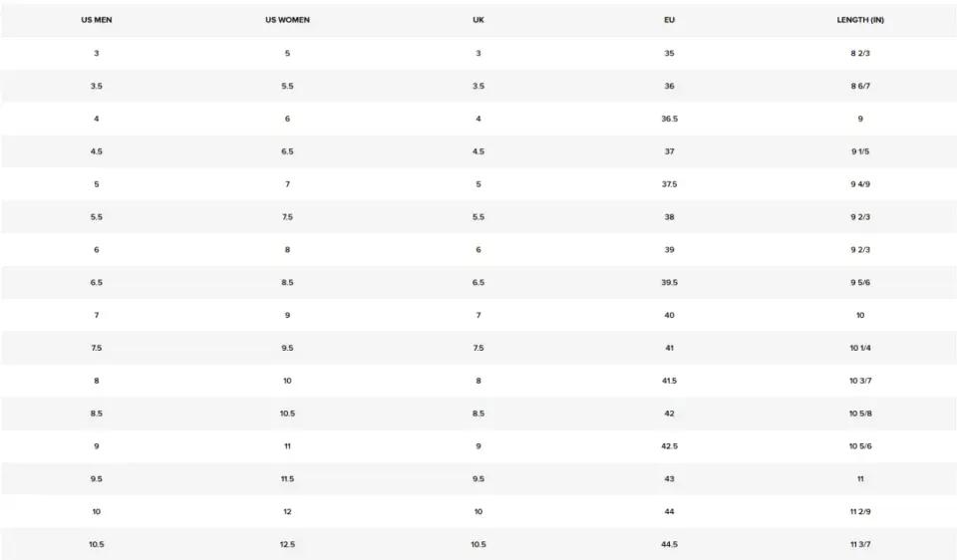Image resolution: width=957 pixels, height=560 pixels.
Task: Click length value 10 1/4
Action: pyautogui.click(x=860, y=349)
